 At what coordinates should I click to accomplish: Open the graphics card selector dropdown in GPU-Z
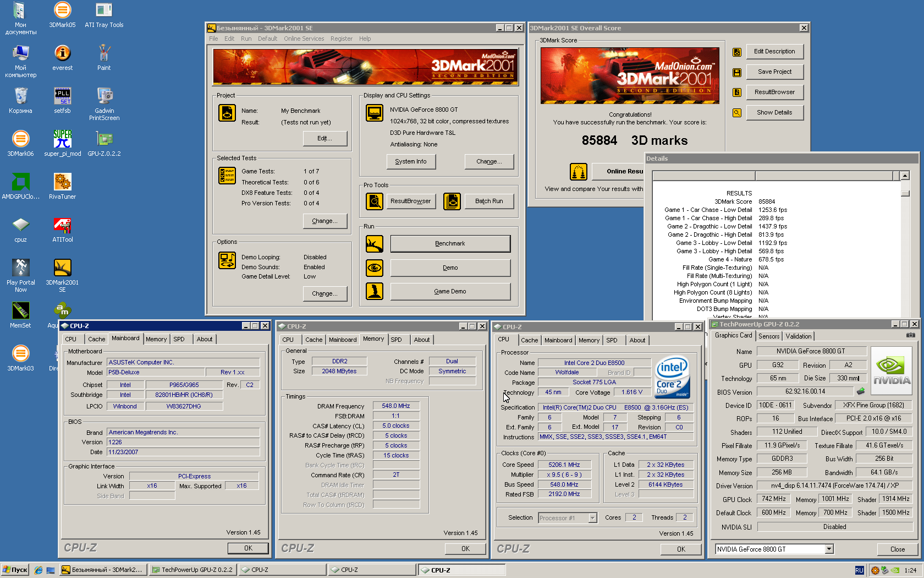829,549
